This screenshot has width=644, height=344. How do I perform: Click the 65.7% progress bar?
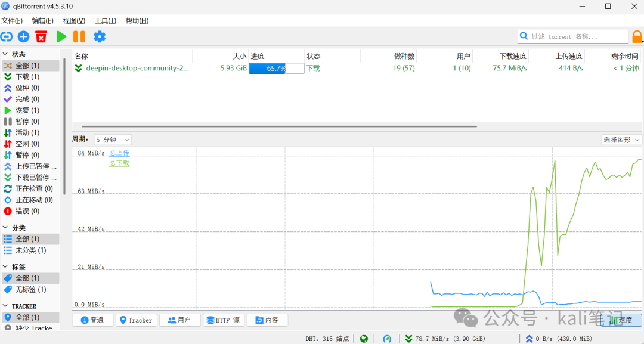pyautogui.click(x=277, y=68)
